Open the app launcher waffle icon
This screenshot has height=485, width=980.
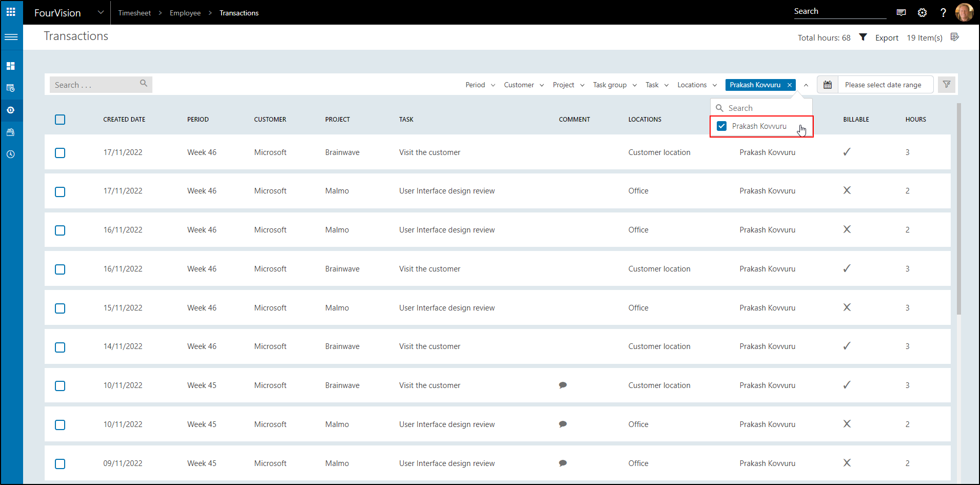click(11, 12)
